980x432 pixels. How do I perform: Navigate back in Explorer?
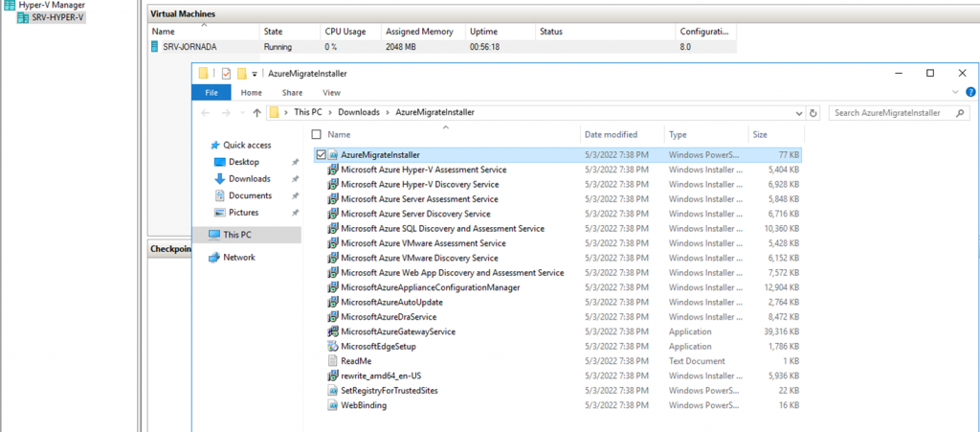point(206,113)
